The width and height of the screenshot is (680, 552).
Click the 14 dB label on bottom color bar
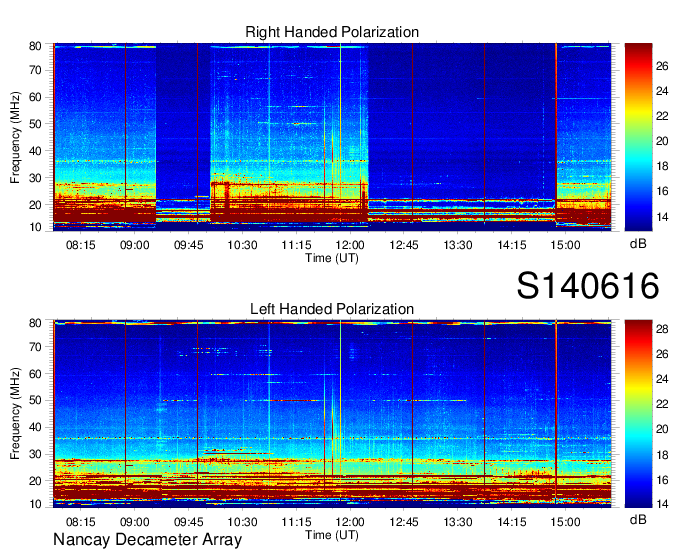[662, 504]
